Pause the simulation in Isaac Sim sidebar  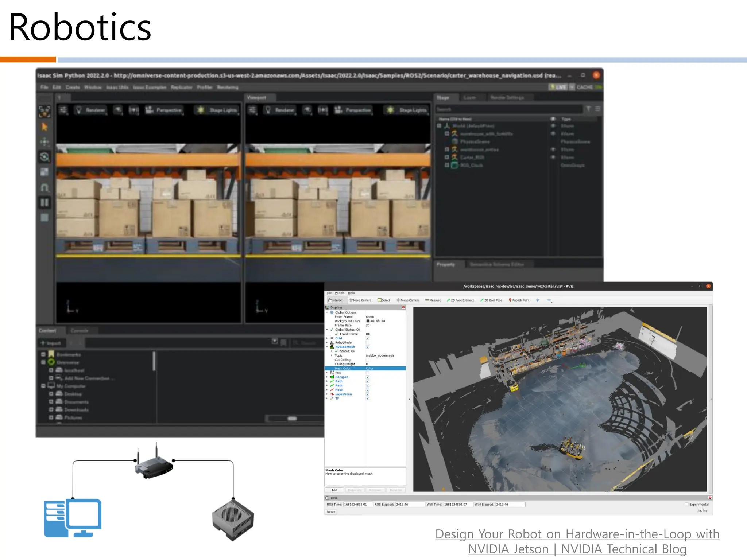click(x=44, y=203)
